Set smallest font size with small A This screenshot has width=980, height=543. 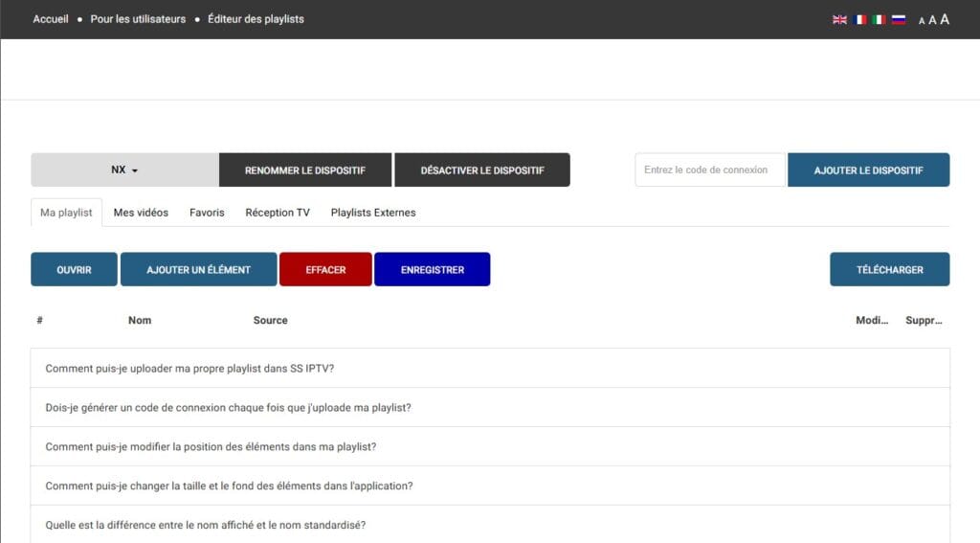tap(922, 20)
